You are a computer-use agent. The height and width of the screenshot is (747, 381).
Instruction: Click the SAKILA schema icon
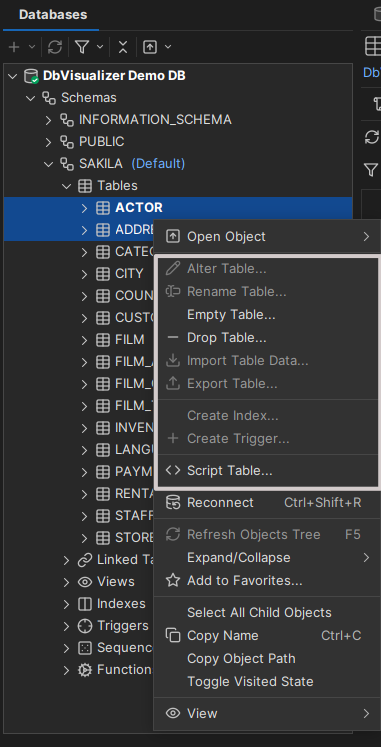click(x=67, y=164)
